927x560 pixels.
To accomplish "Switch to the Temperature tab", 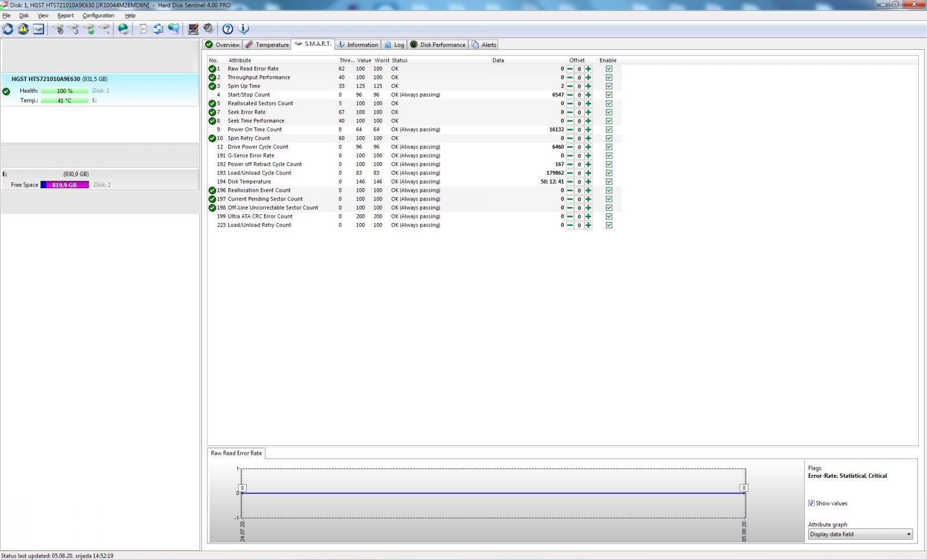I will tap(267, 45).
